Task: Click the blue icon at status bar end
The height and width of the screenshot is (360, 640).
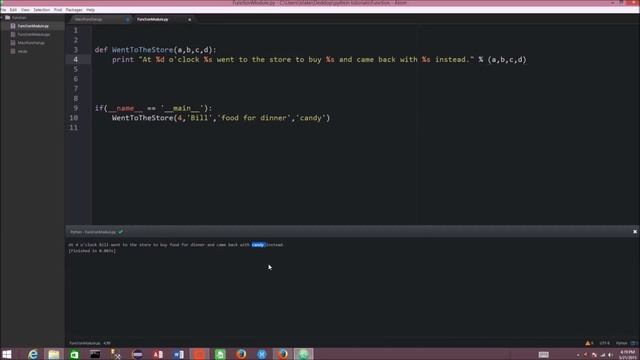Action: click(634, 343)
